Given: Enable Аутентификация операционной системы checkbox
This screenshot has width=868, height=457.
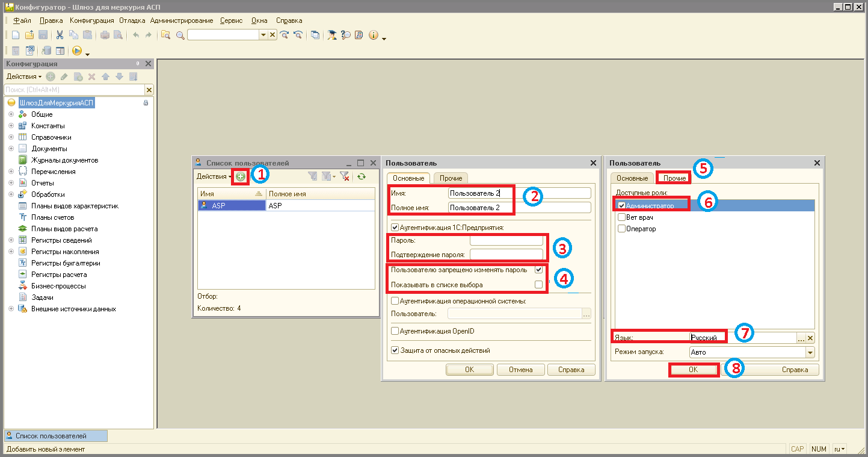Looking at the screenshot, I should [x=395, y=301].
